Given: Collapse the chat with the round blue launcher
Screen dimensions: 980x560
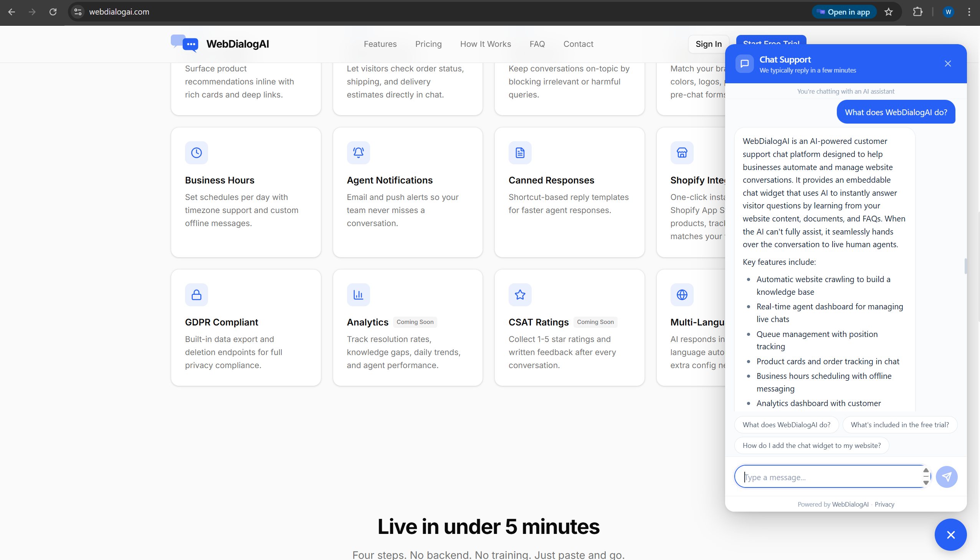Looking at the screenshot, I should click(x=950, y=534).
